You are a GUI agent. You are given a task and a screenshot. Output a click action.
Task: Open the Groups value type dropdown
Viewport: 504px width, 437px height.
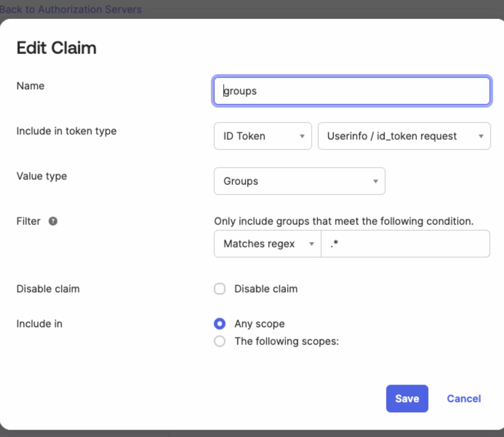pos(299,181)
